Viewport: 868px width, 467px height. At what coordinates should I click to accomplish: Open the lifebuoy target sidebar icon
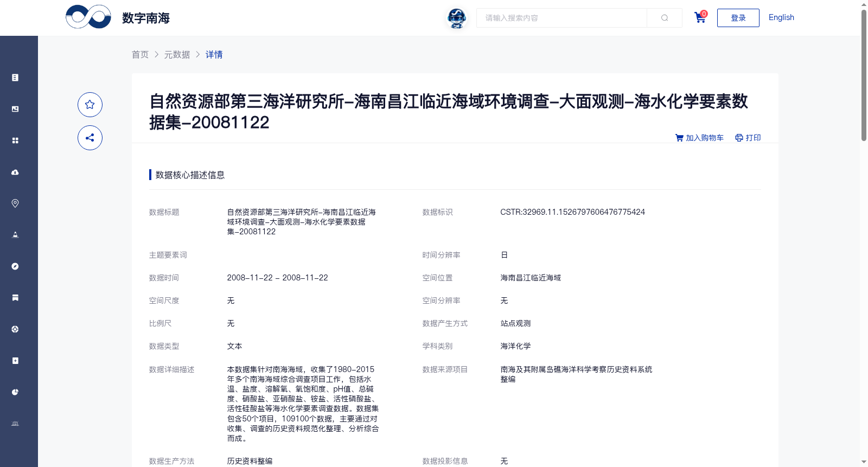coord(15,329)
